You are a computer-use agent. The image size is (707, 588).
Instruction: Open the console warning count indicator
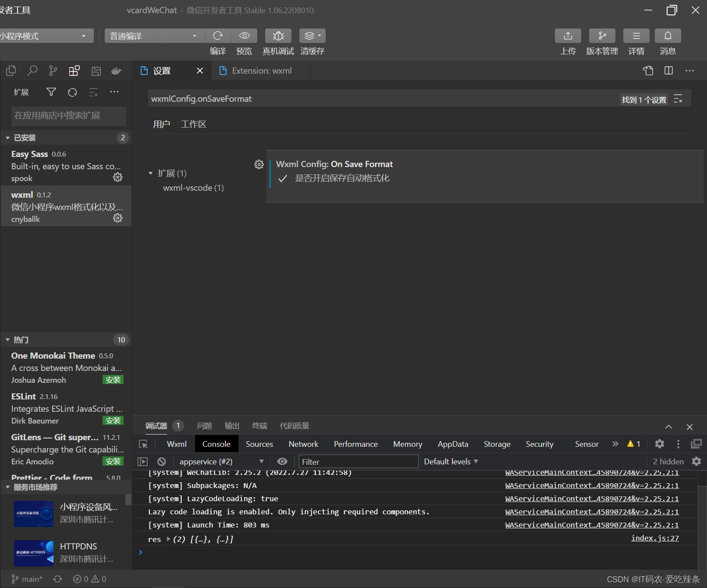pyautogui.click(x=634, y=444)
